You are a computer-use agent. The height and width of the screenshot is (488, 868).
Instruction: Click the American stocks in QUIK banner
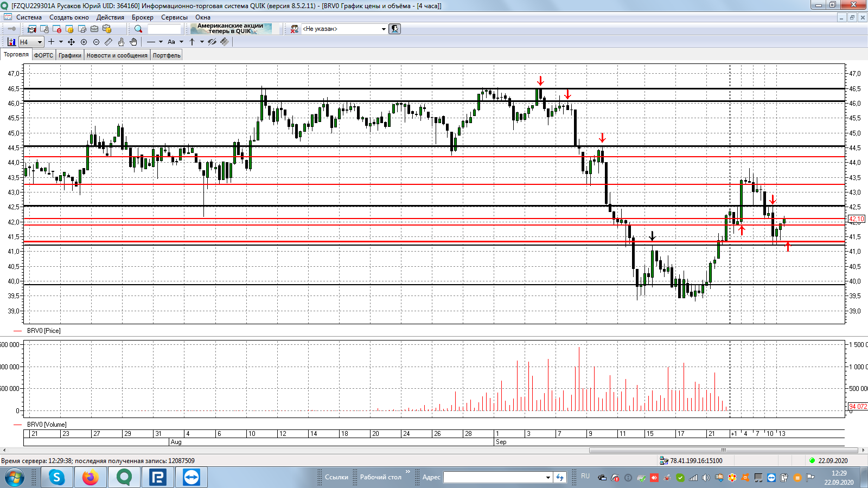[x=231, y=29]
